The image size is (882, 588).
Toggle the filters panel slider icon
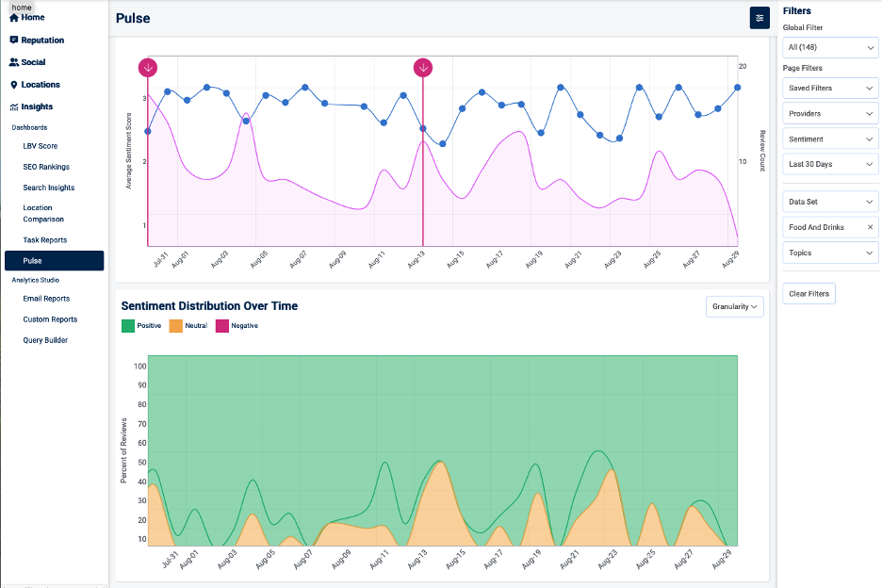(x=759, y=18)
